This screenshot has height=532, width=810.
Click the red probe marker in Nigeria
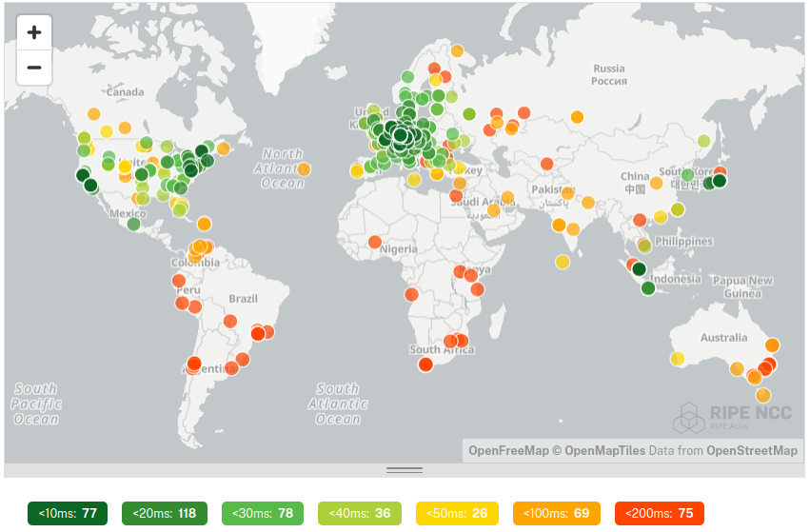[375, 242]
